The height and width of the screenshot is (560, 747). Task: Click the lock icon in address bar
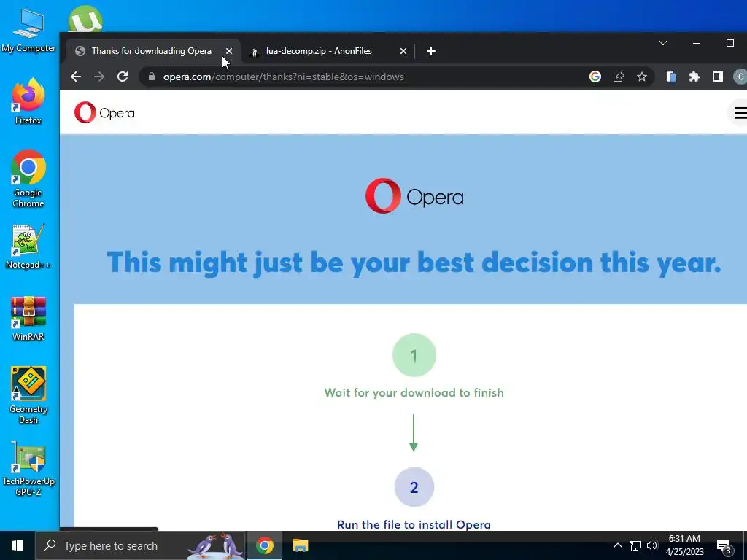(x=152, y=76)
